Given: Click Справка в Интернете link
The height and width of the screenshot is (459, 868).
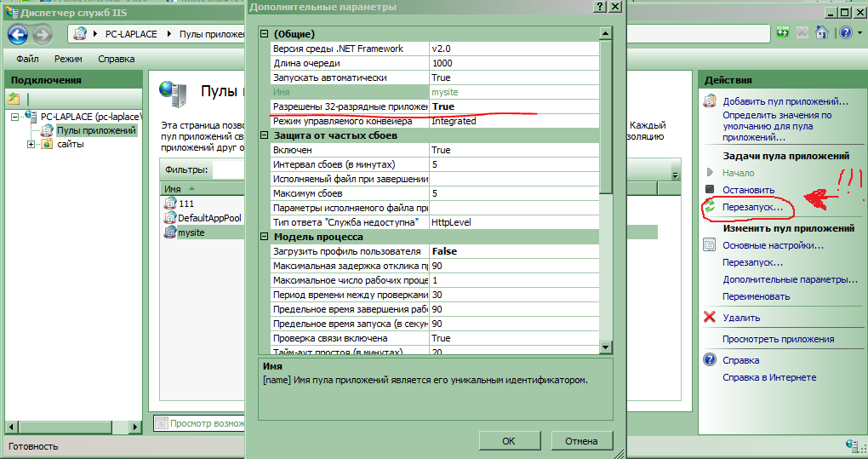Looking at the screenshot, I should click(x=769, y=377).
